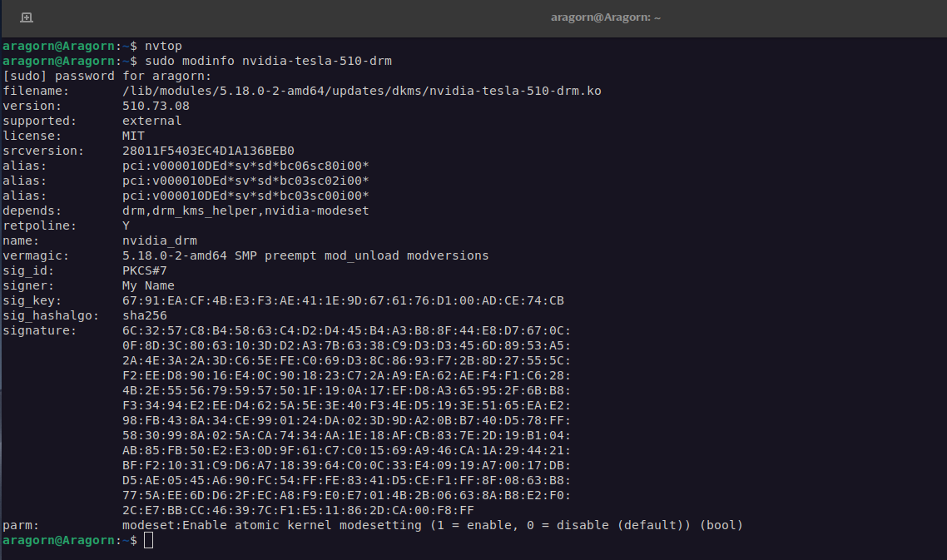Click the last signature line ending F8:FF
This screenshot has height=560, width=947.
click(x=298, y=510)
